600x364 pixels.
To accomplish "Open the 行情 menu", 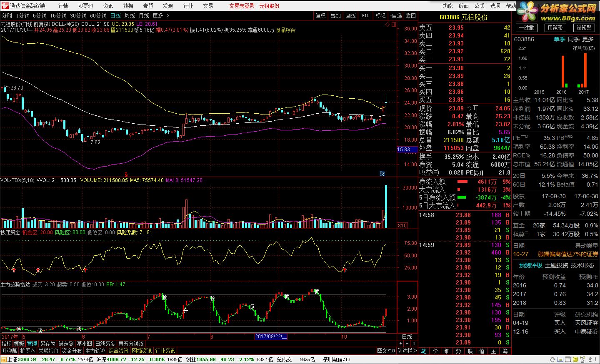I will point(63,6).
